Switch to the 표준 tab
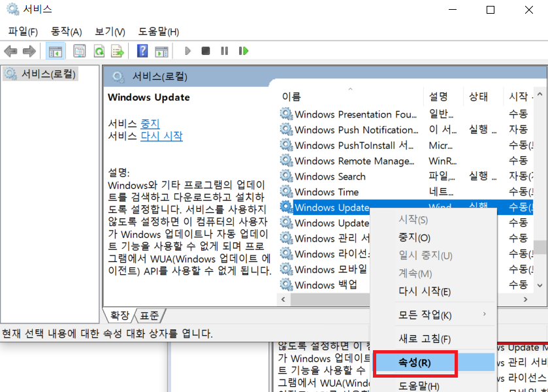548x392 pixels. [149, 316]
